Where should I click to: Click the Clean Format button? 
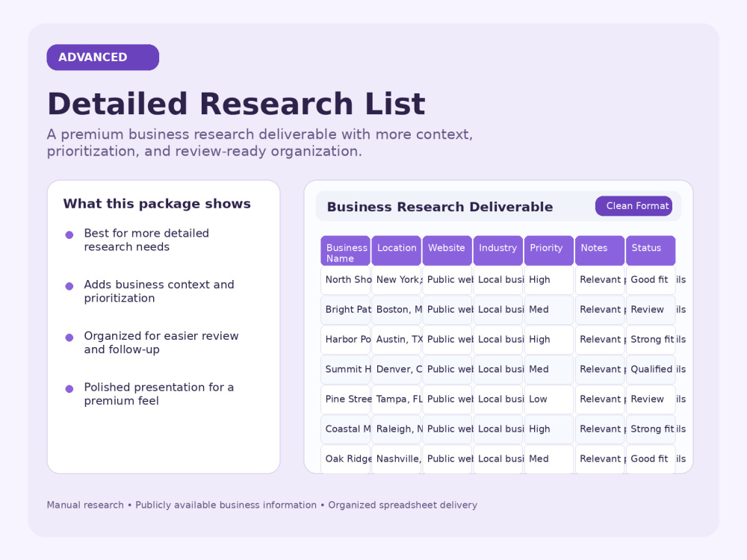point(633,206)
